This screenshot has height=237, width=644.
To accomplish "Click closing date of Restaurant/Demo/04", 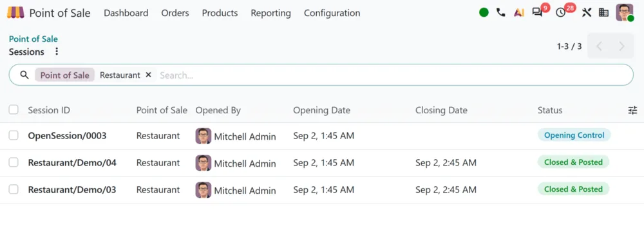I will 446,163.
